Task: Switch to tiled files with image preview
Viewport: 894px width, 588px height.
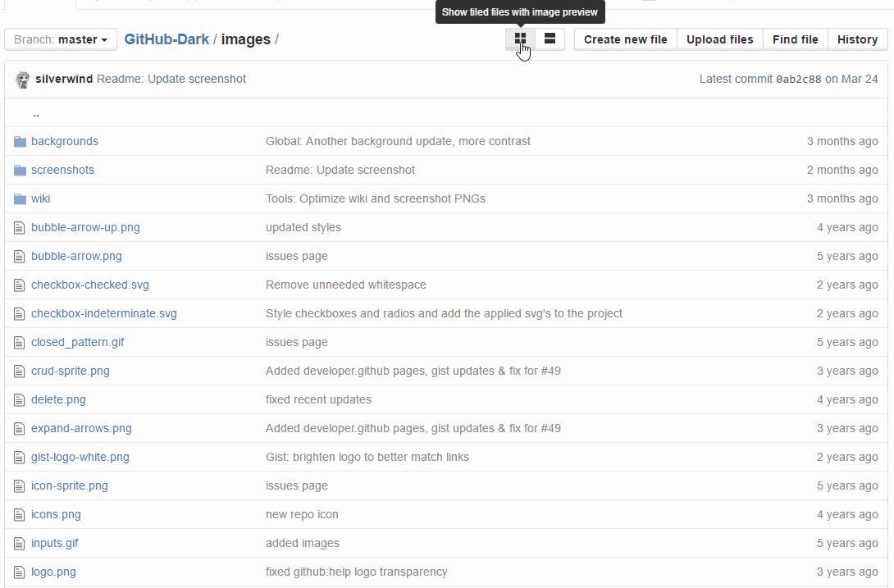Action: [520, 38]
